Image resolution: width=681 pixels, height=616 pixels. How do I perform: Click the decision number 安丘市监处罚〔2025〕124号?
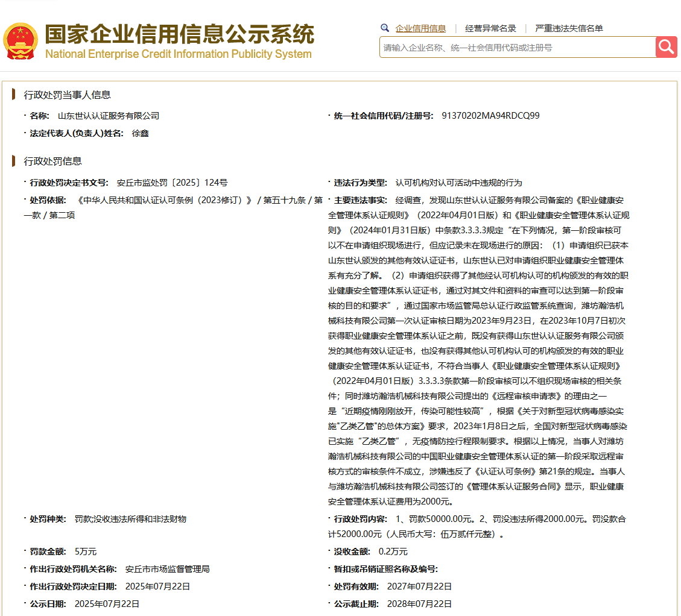point(172,183)
